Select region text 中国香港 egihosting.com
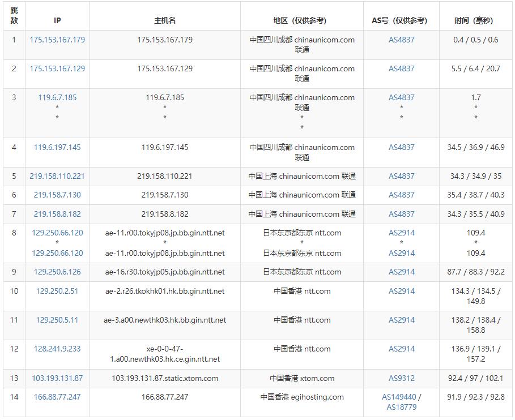 [x=302, y=397]
